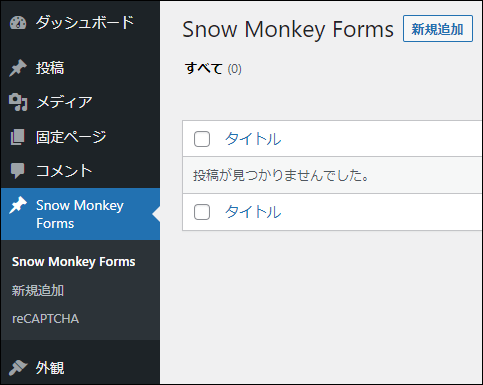This screenshot has height=385, width=483.
Task: Click タイトル link in table footer
Action: [x=253, y=212]
